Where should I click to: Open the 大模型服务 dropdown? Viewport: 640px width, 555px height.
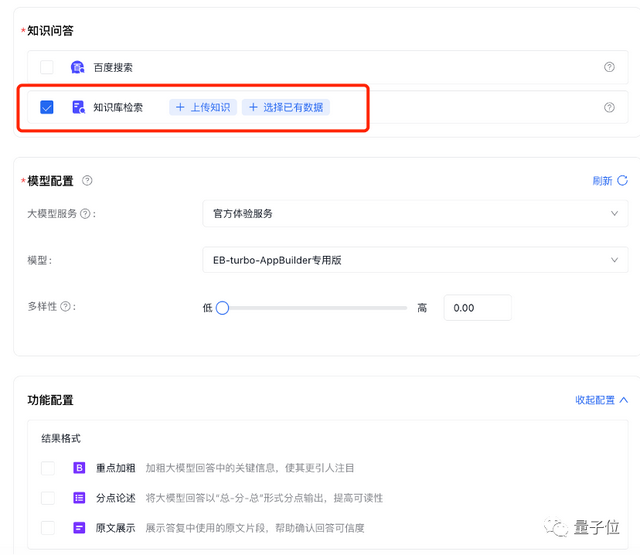coord(414,214)
